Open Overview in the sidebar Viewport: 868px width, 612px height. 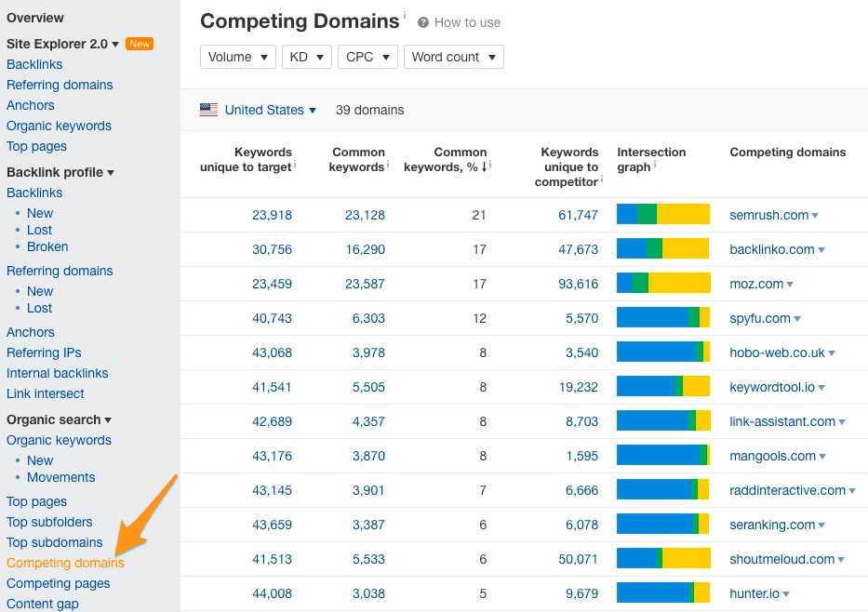point(34,18)
